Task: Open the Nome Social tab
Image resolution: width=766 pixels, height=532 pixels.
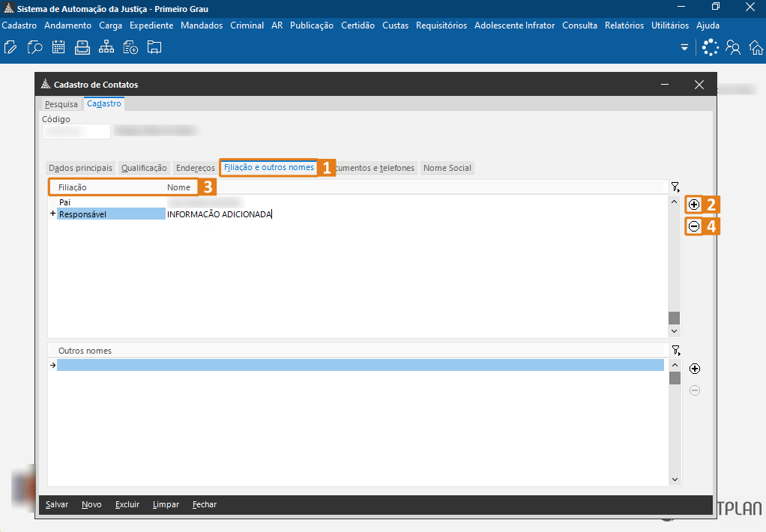Action: [x=447, y=168]
